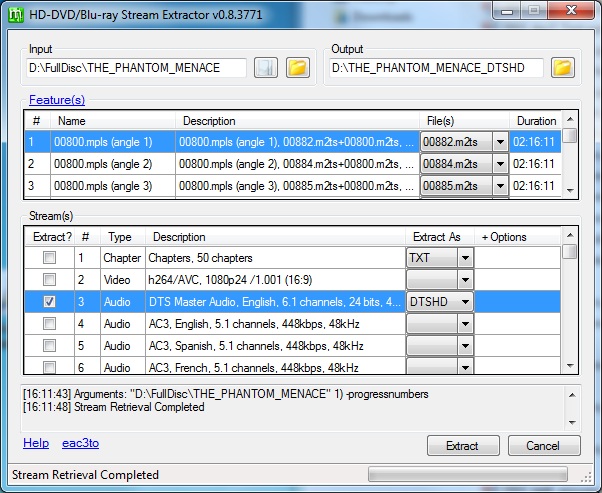Screen dimensions: 602x493
Task: Expand the 00885.m2ts file dropdown
Action: point(500,186)
